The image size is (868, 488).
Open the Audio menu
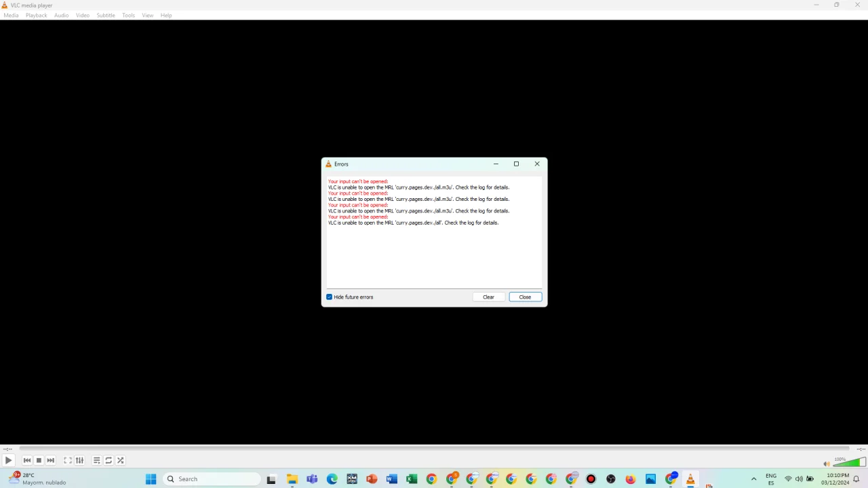tap(62, 15)
